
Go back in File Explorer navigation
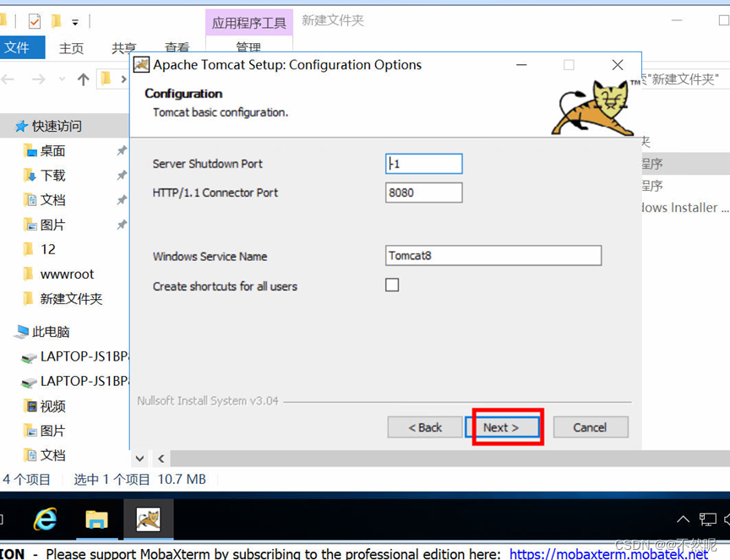coord(8,79)
